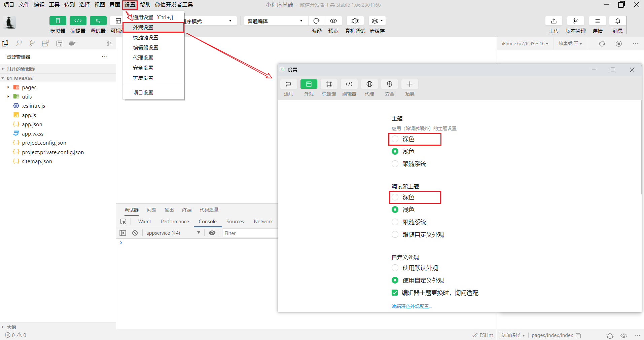Click the console Filter input field

click(x=250, y=233)
